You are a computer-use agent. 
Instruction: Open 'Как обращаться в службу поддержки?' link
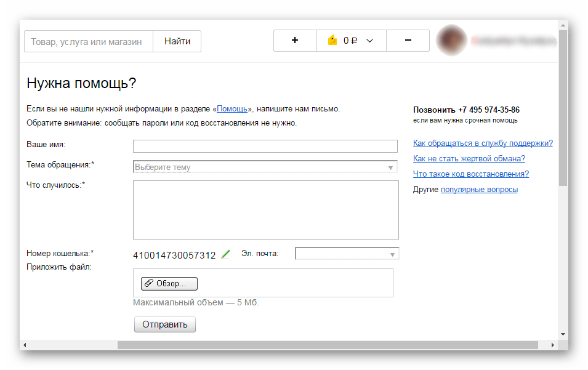(483, 143)
